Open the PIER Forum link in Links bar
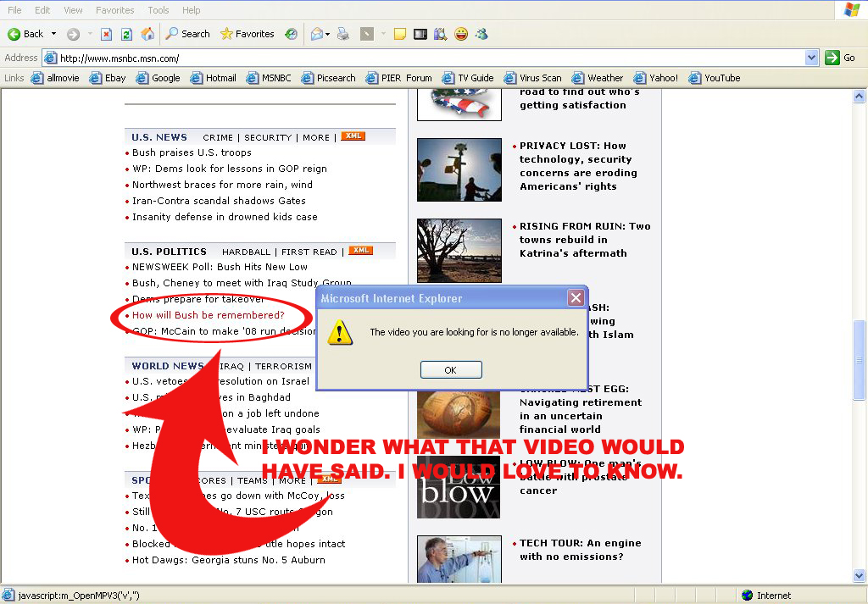This screenshot has width=868, height=604. click(399, 78)
